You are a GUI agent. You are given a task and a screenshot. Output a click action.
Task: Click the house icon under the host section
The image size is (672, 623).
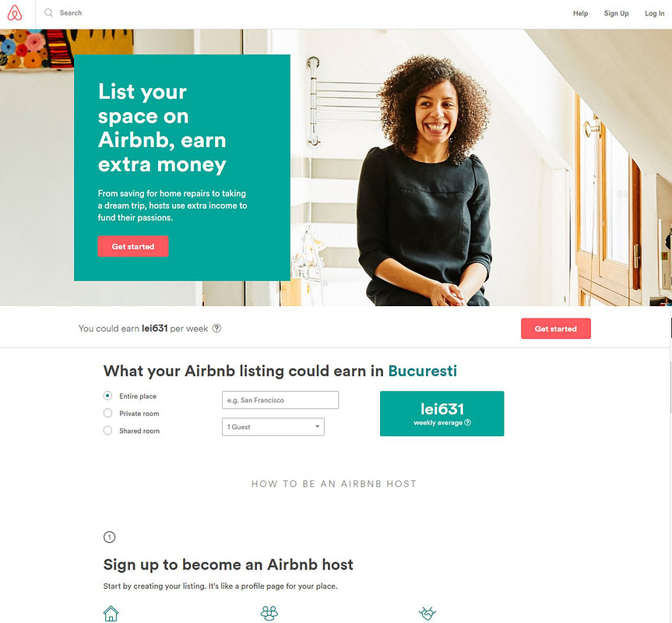(x=111, y=613)
